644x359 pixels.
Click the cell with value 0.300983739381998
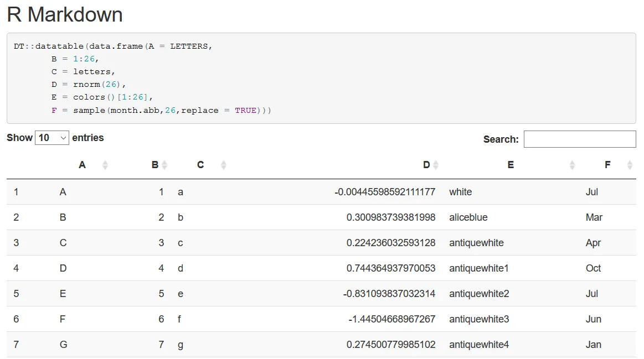[391, 217]
